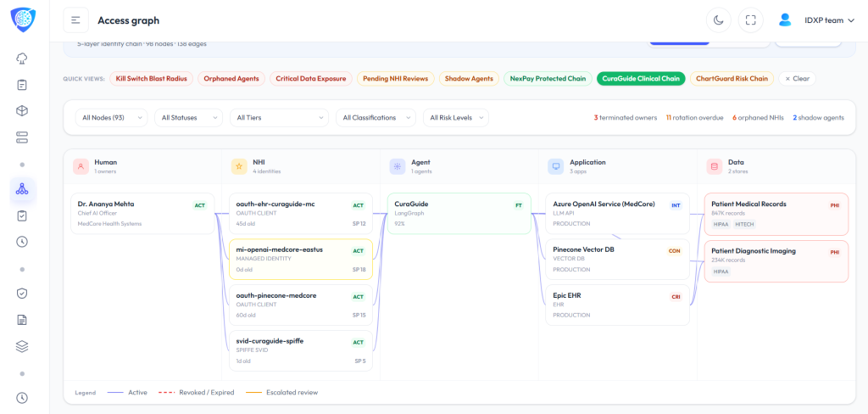
Task: Select the CuraGuide agent node
Action: point(459,214)
